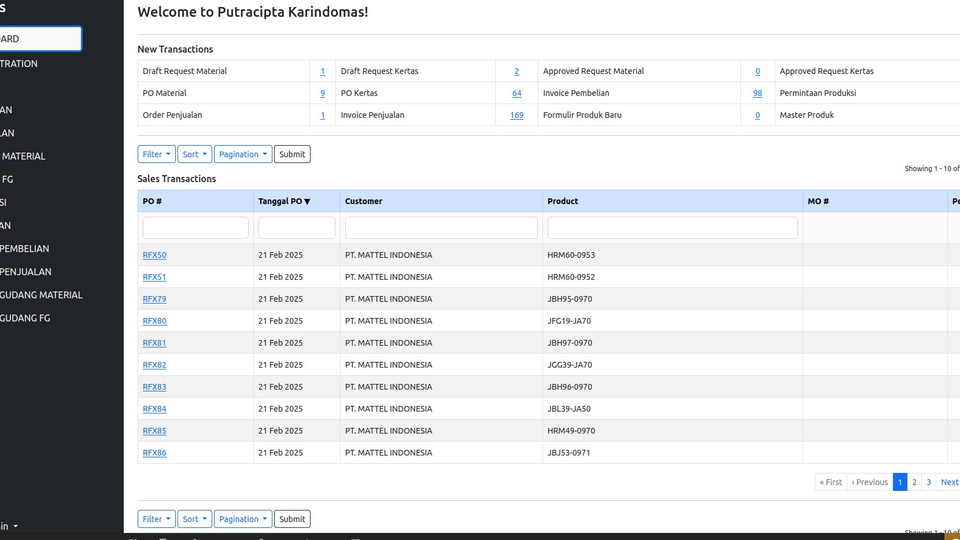The image size is (960, 540).
Task: Open the RFX50 purchase order link
Action: [x=154, y=255]
